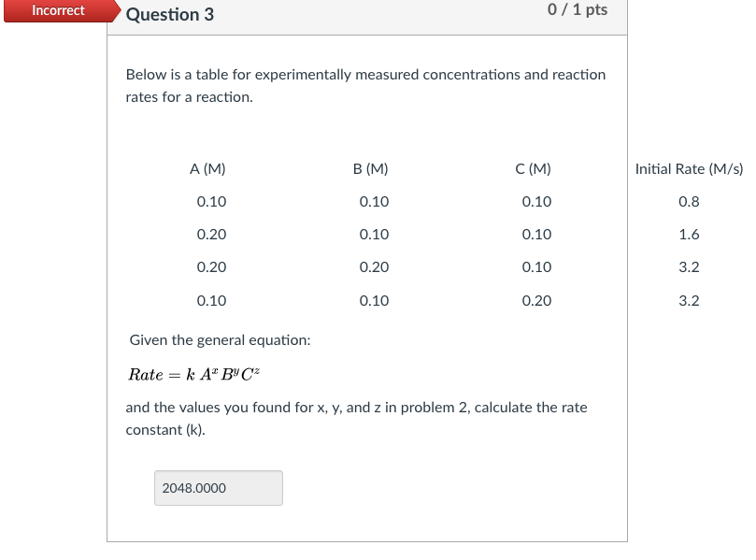Select the A (M) column header
The image size is (756, 560).
pyautogui.click(x=206, y=168)
